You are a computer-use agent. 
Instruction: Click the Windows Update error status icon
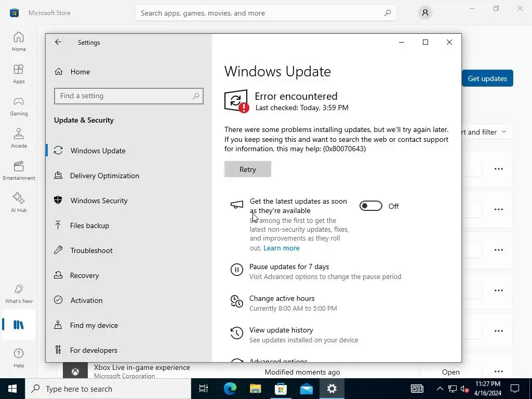[236, 101]
